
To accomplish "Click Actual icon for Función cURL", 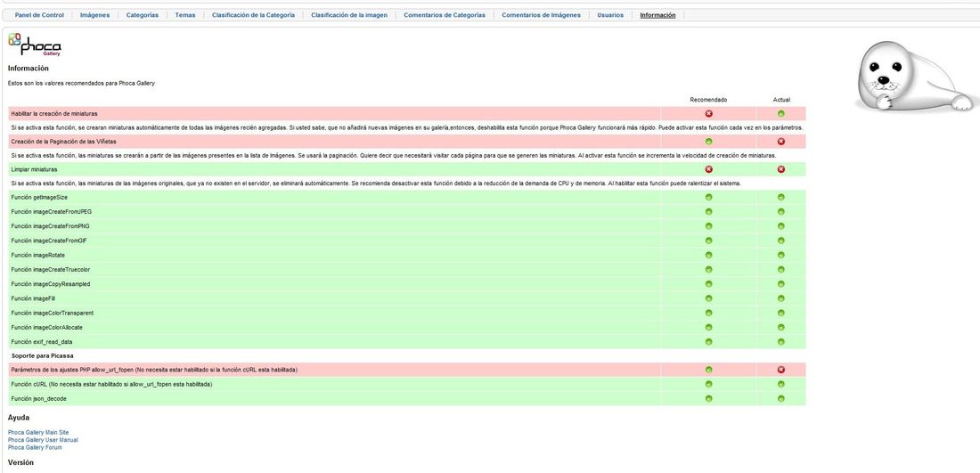I will (x=780, y=384).
